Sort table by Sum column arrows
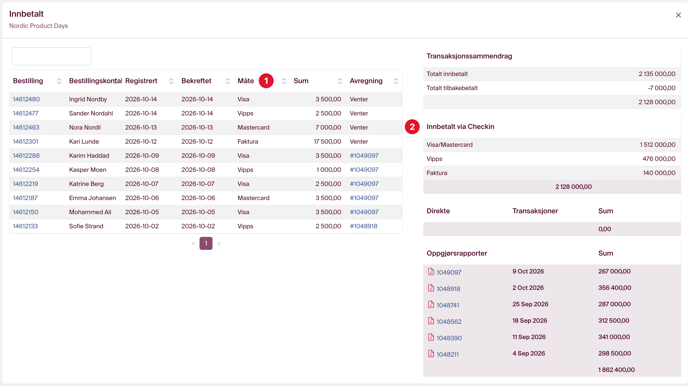 (340, 81)
